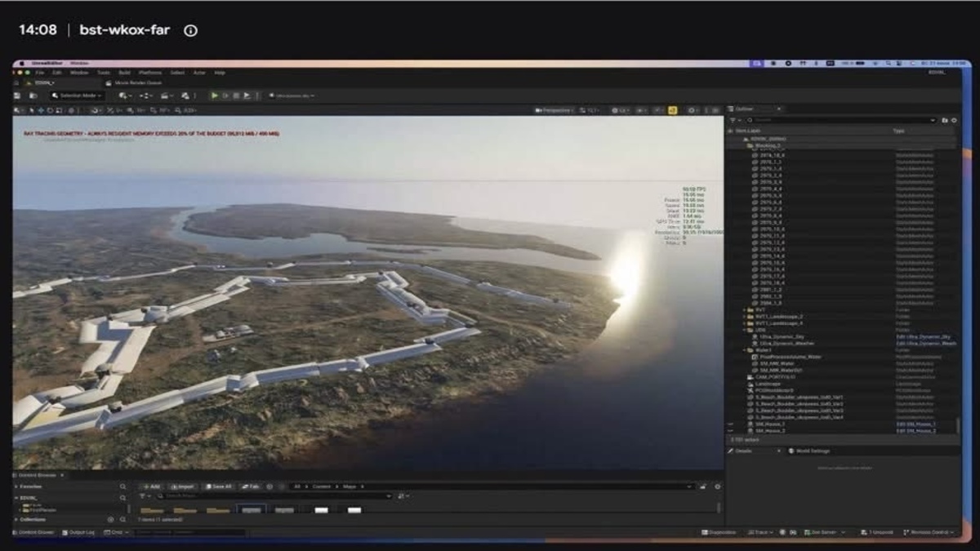Click the Output Log button in status bar

(x=78, y=532)
